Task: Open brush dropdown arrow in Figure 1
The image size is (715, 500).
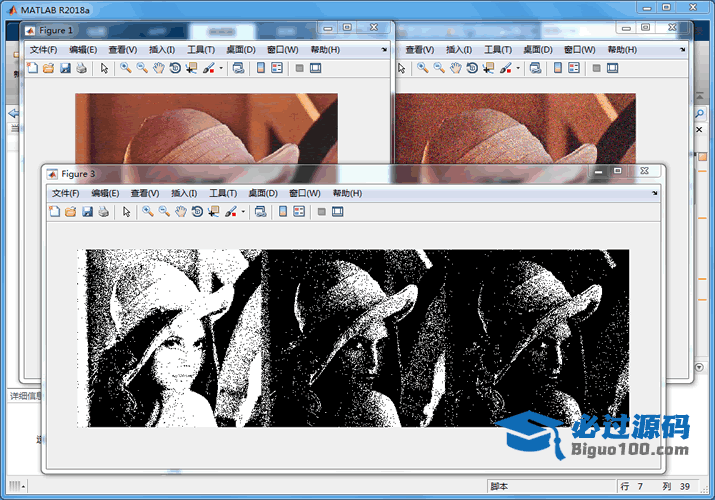Action: pyautogui.click(x=221, y=68)
